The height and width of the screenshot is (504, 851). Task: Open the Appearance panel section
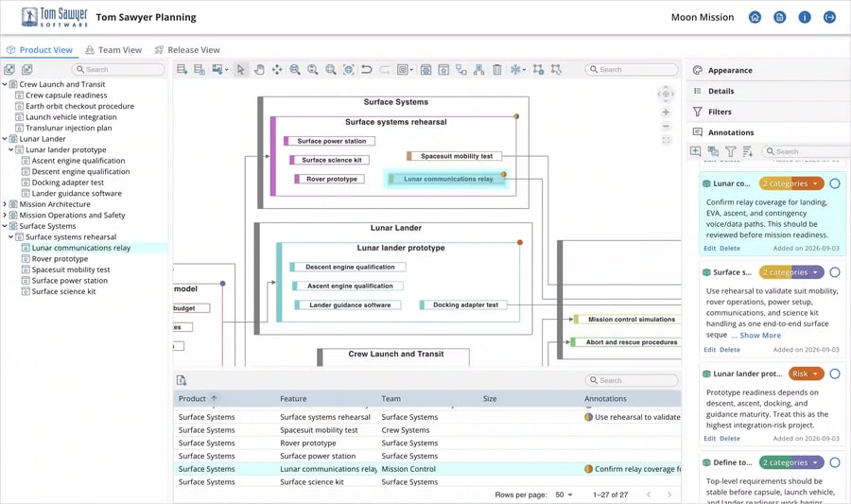tap(768, 71)
